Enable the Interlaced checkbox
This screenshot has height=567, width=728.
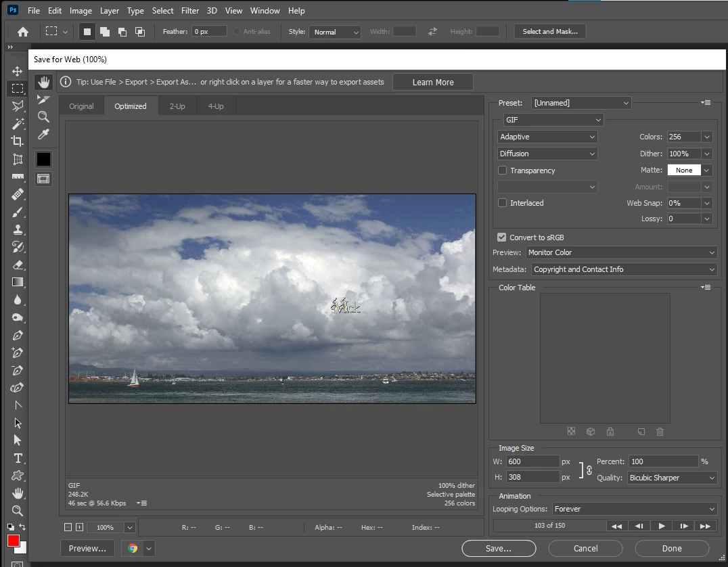tap(503, 203)
